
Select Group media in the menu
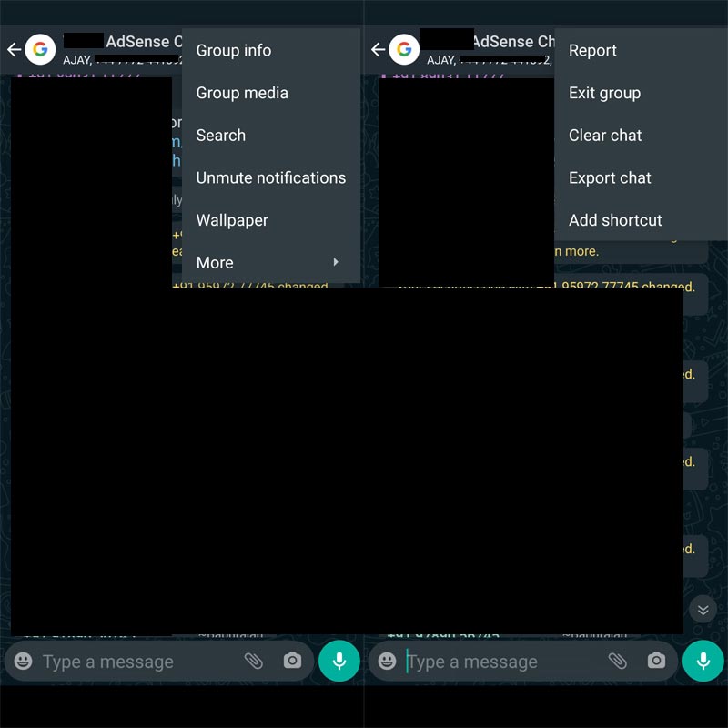(271, 93)
